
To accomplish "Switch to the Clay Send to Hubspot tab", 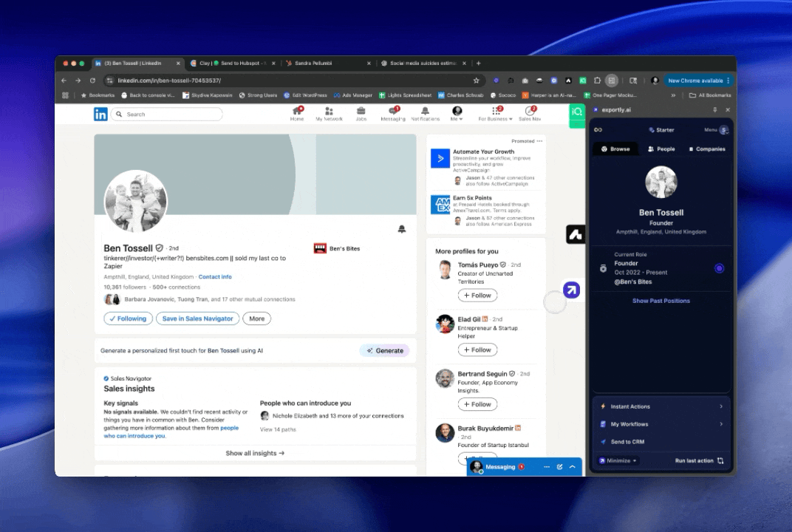I will tap(232, 63).
